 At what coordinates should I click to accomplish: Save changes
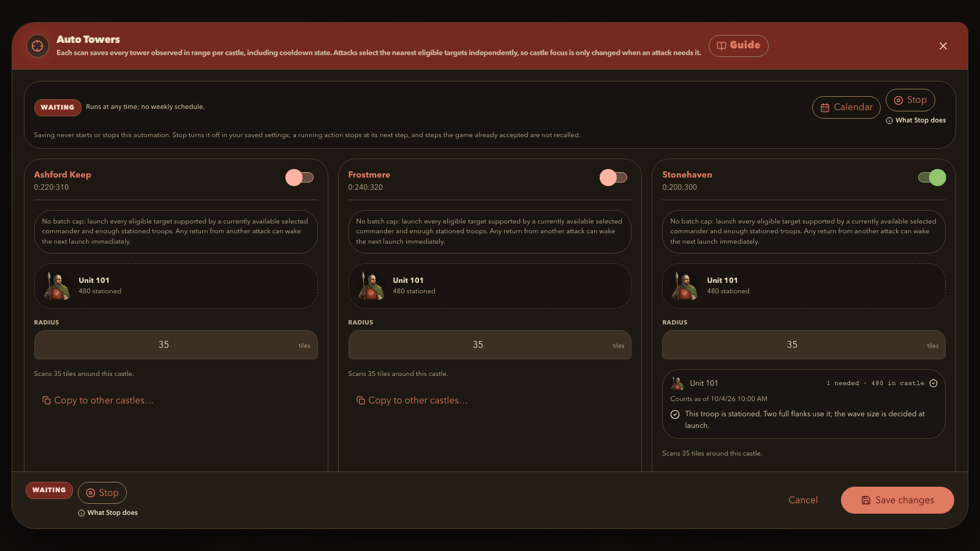(x=897, y=500)
